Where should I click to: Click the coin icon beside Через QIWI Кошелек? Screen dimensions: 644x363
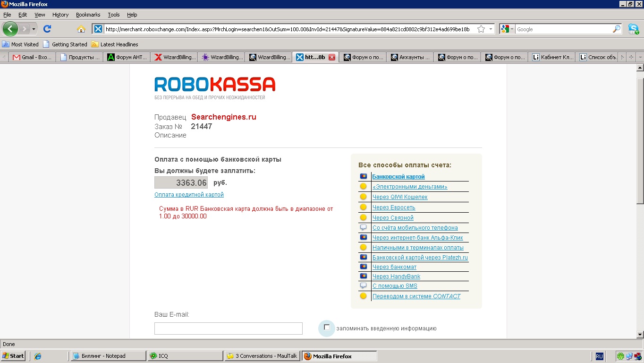tap(364, 197)
